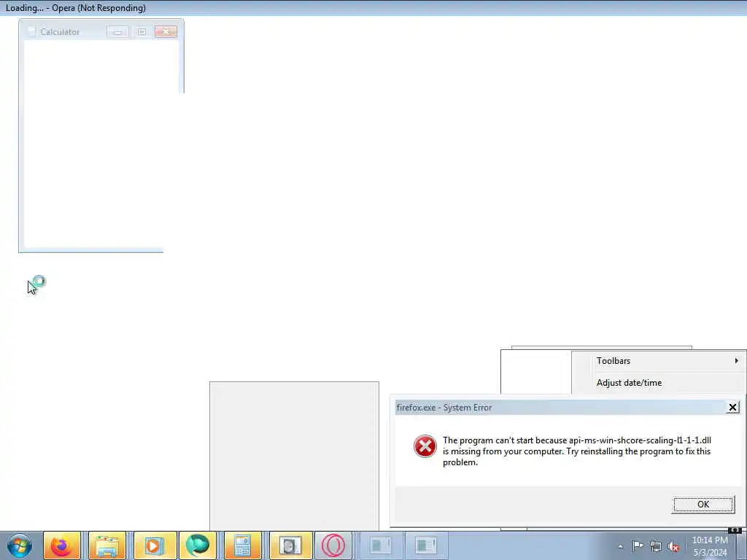The image size is (747, 560).
Task: Open the clock showing 10:14 PM
Action: 710,546
